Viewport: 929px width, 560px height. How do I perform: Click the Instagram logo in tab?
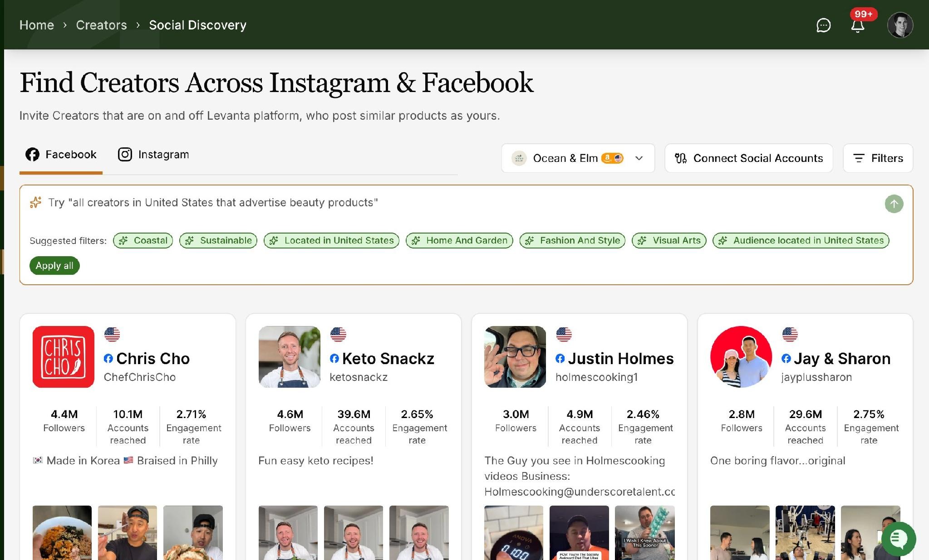tap(125, 155)
